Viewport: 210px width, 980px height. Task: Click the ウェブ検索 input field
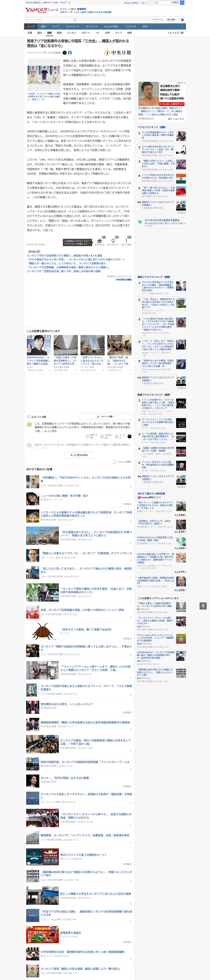160,3
